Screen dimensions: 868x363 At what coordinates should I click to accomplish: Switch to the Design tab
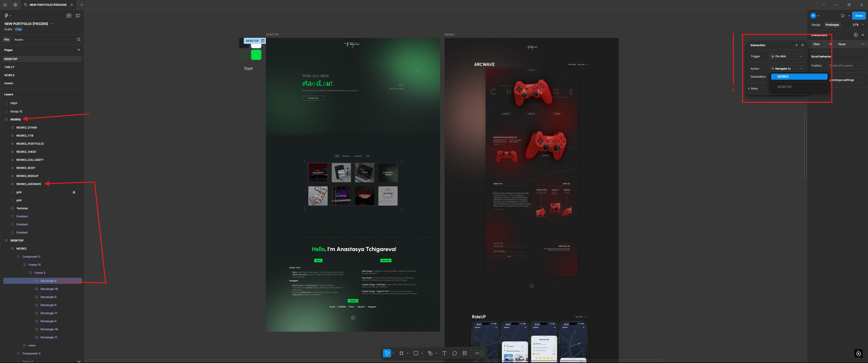[x=816, y=25]
